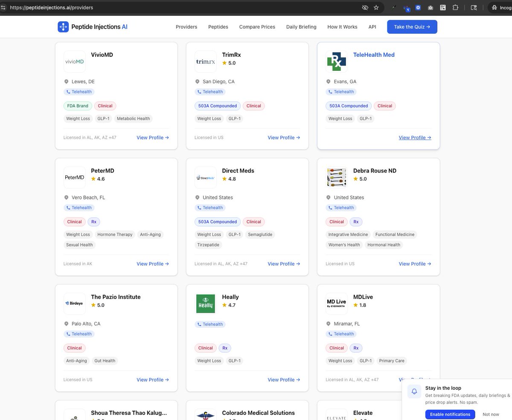Open the Peptides nav item

tap(218, 27)
